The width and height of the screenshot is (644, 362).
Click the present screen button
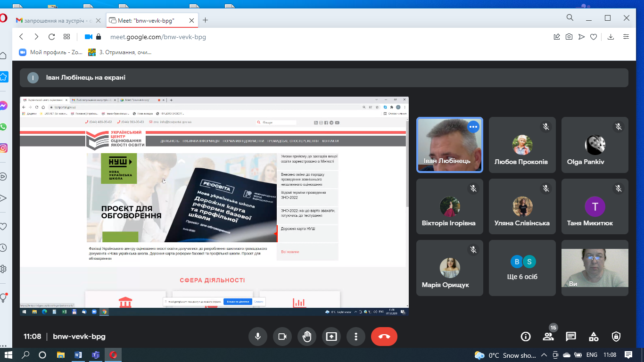tap(331, 337)
